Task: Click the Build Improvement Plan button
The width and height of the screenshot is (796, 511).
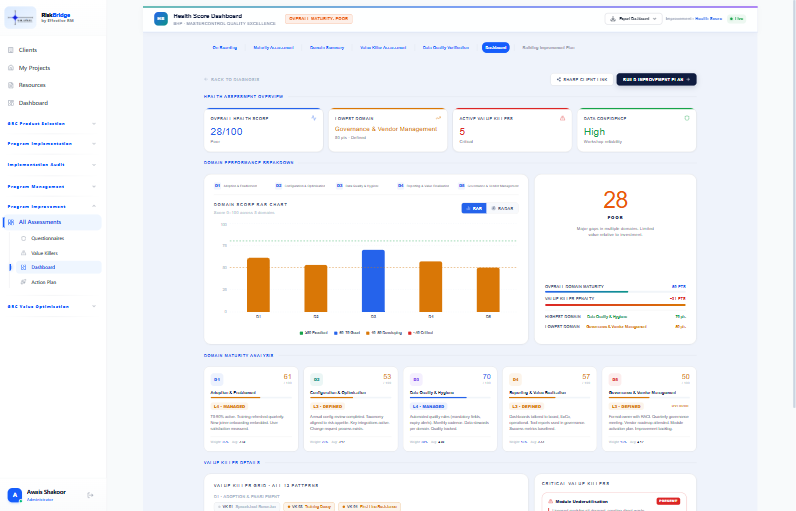Action: coord(656,80)
